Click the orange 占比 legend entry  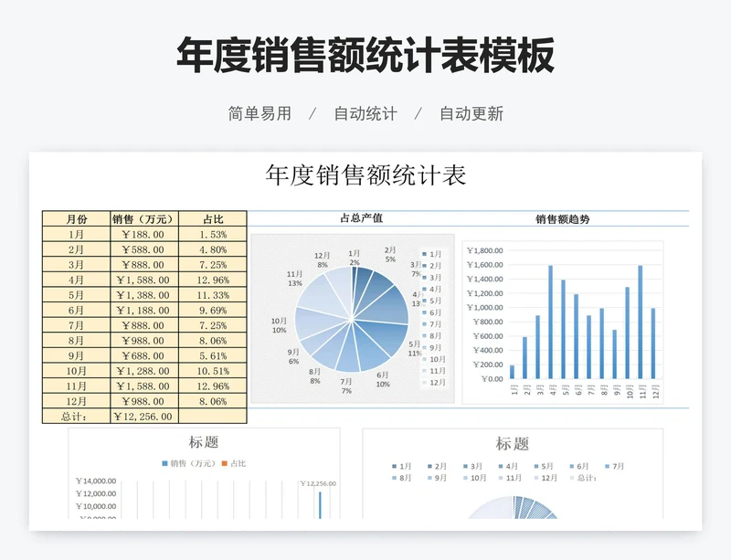click(x=234, y=463)
